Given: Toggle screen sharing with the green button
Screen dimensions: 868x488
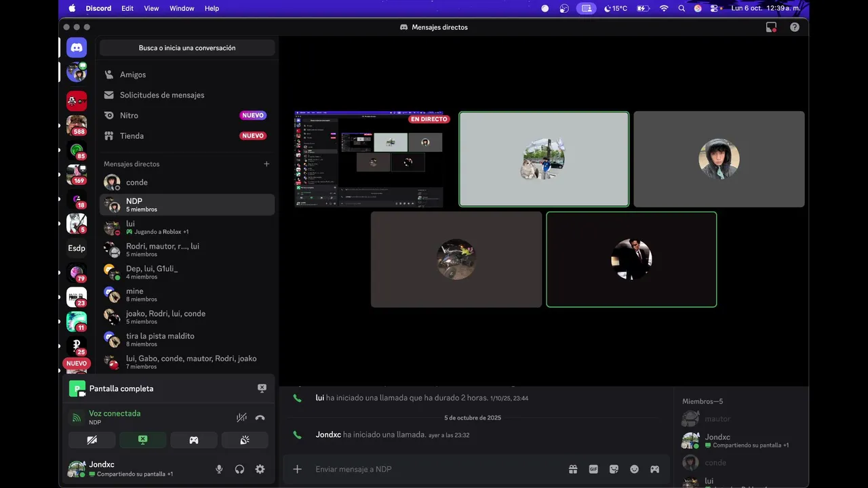Looking at the screenshot, I should [143, 440].
